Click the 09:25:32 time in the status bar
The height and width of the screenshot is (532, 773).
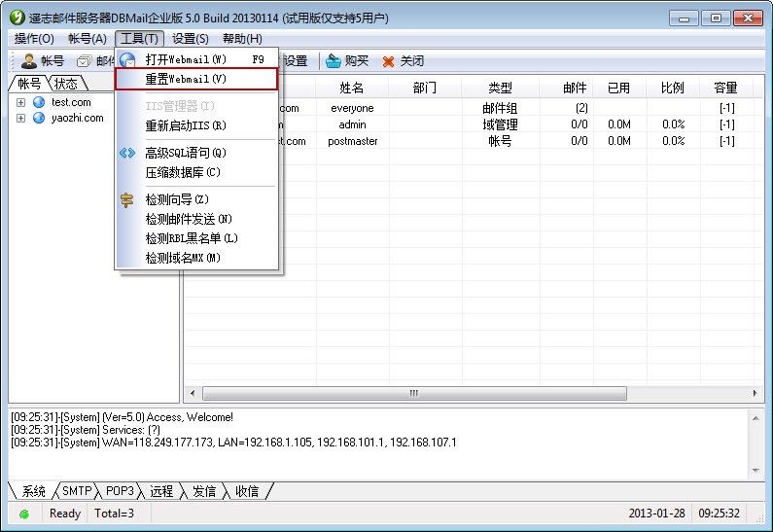tap(719, 514)
